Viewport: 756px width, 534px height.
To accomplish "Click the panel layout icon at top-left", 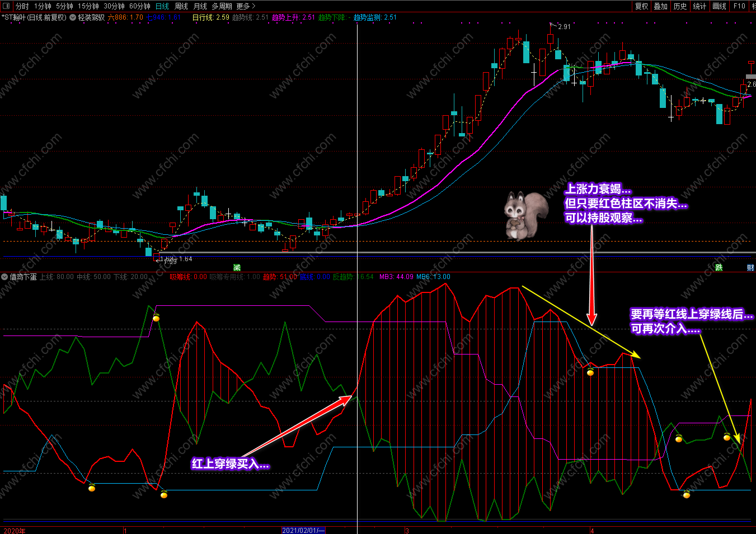I will [x=6, y=6].
